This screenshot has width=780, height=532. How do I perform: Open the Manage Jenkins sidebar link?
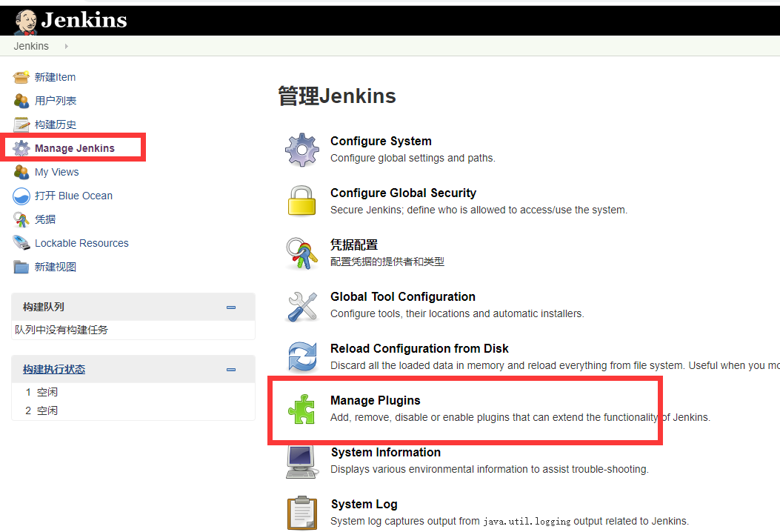(x=75, y=148)
